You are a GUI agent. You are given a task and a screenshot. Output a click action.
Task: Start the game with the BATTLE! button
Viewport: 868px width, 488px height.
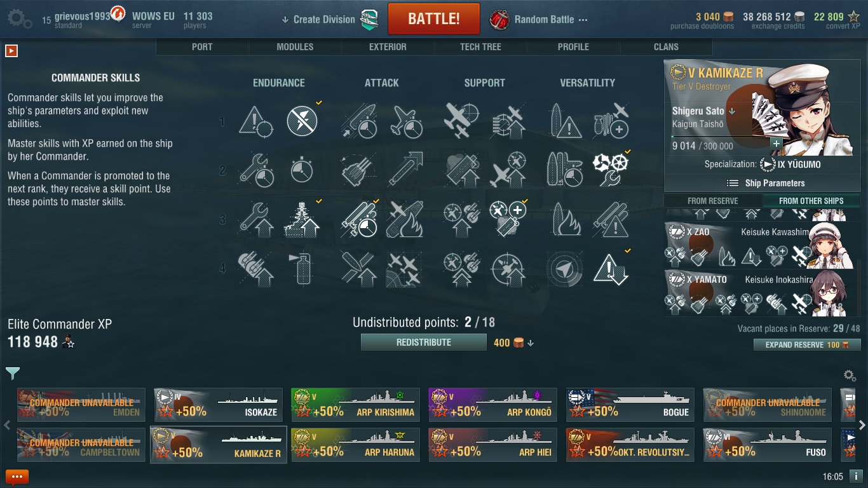434,18
